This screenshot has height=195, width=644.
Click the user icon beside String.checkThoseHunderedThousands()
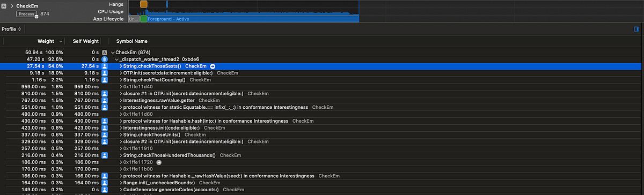105,155
